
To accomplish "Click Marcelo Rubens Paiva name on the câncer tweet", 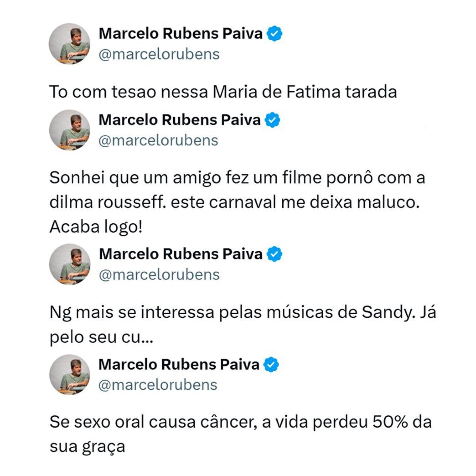I will pyautogui.click(x=179, y=364).
